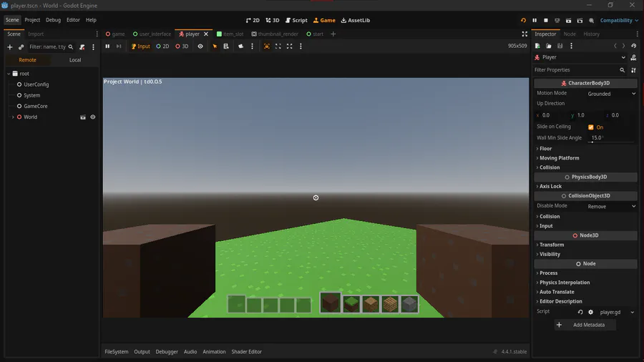This screenshot has height=362, width=644.
Task: Stop the running project
Action: tap(546, 20)
